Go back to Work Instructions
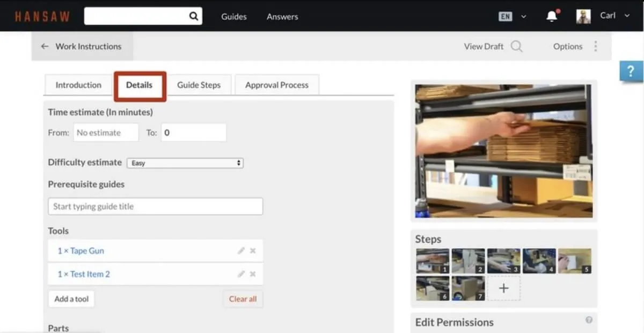 click(89, 46)
